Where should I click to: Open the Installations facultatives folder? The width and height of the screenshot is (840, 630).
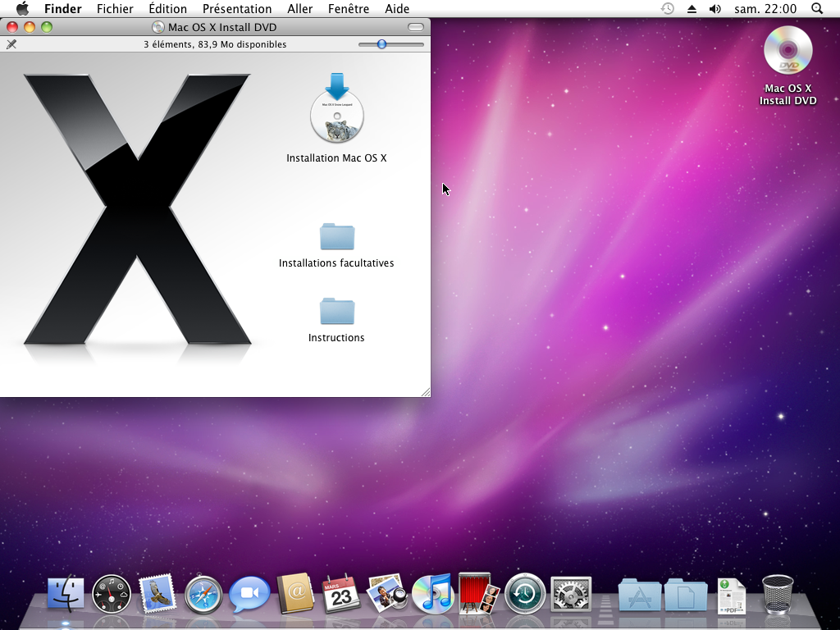tap(336, 237)
